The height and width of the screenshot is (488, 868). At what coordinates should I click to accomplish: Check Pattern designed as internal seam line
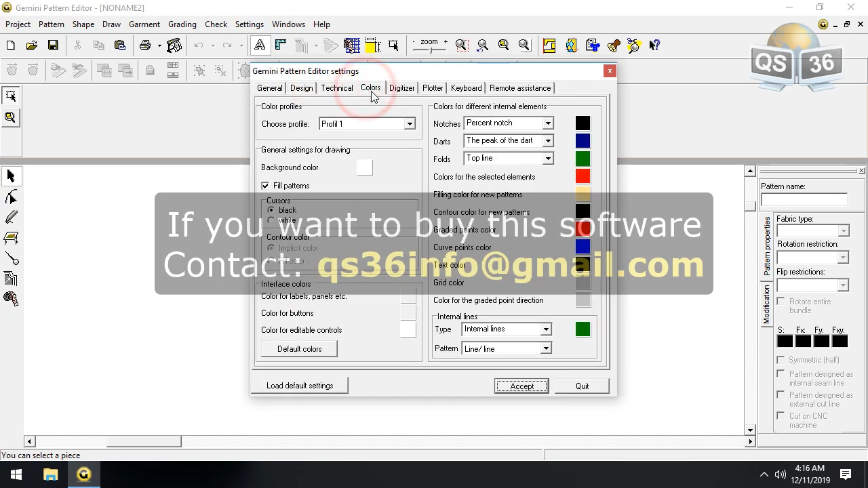781,374
